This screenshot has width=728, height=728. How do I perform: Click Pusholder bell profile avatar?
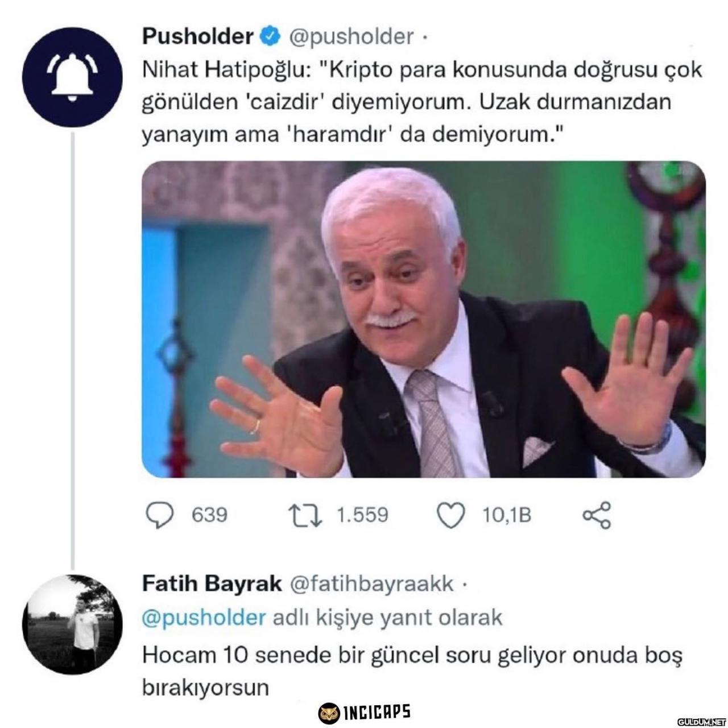pos(72,76)
